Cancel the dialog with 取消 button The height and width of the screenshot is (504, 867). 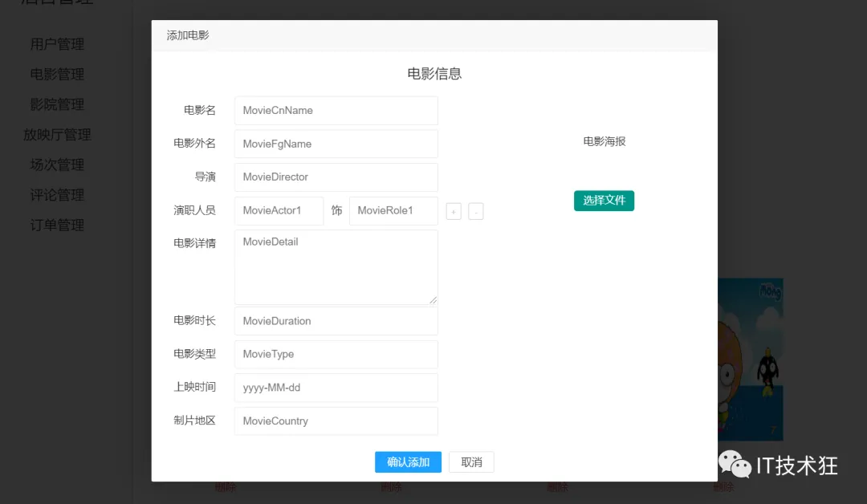click(472, 462)
